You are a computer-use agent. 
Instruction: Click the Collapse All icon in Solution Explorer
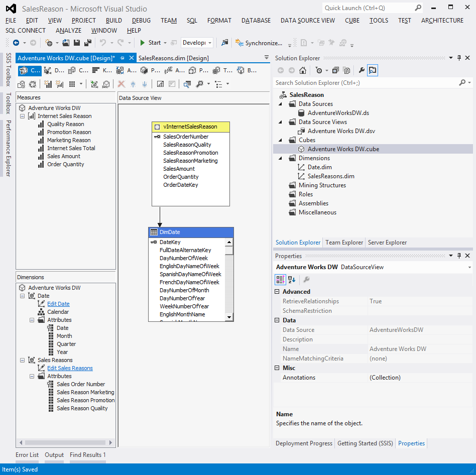click(335, 70)
